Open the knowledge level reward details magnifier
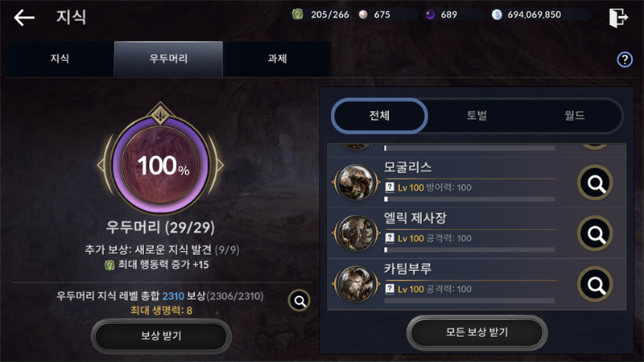644x362 pixels. tap(299, 301)
